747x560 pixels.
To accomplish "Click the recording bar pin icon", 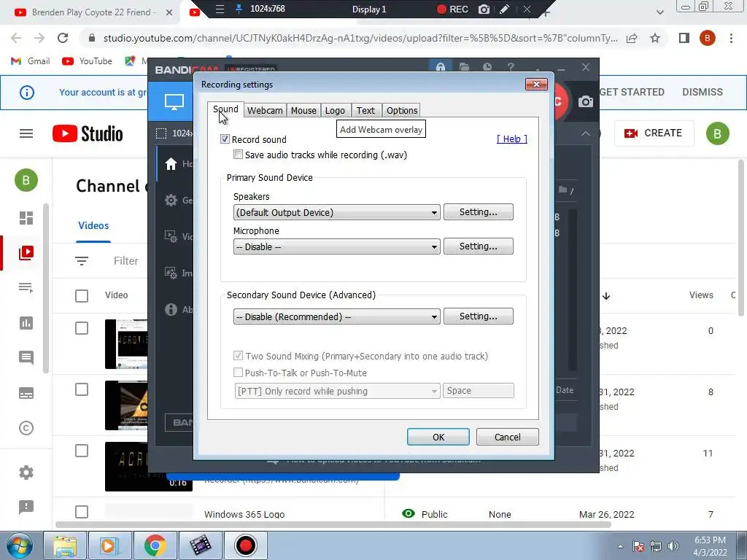I will tap(239, 9).
